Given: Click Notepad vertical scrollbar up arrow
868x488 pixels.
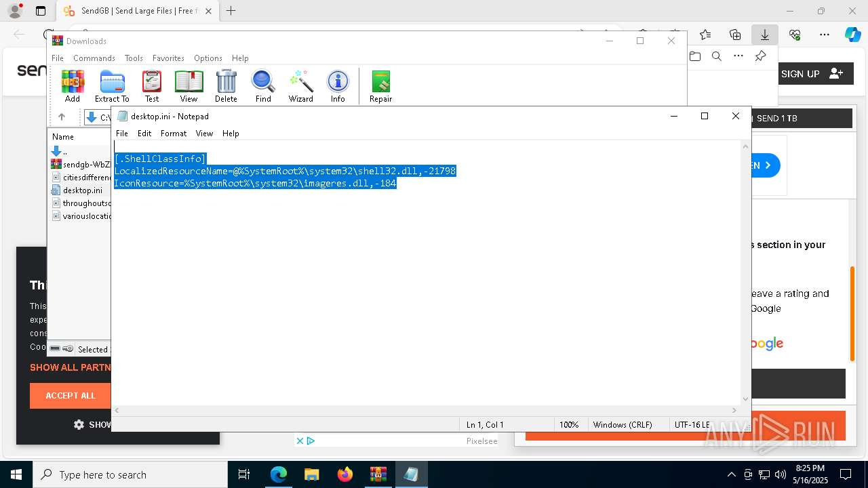Looking at the screenshot, I should click(746, 146).
